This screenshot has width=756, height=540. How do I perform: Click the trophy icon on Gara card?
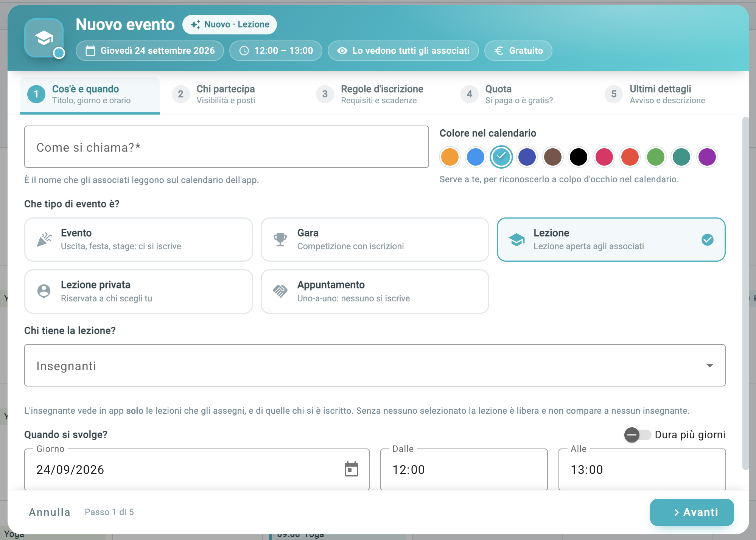coord(280,239)
